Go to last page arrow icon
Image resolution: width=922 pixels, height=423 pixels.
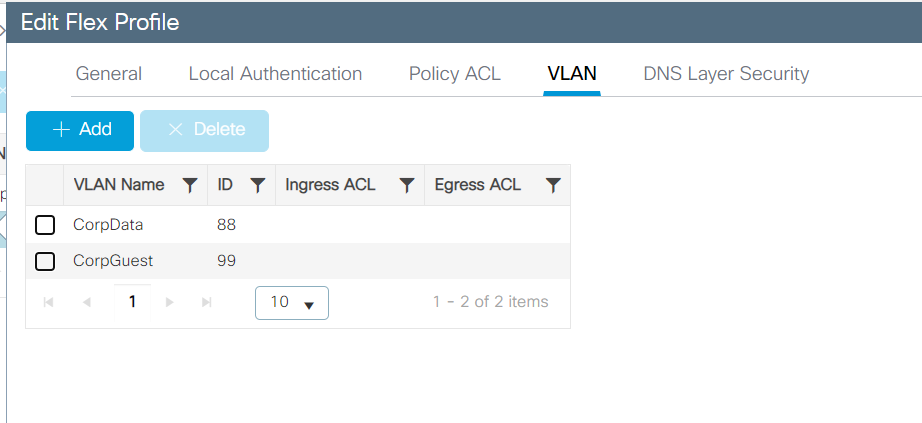pyautogui.click(x=206, y=302)
